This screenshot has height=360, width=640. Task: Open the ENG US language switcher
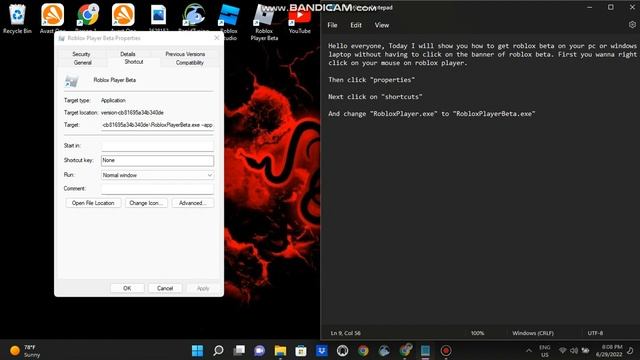tap(545, 351)
